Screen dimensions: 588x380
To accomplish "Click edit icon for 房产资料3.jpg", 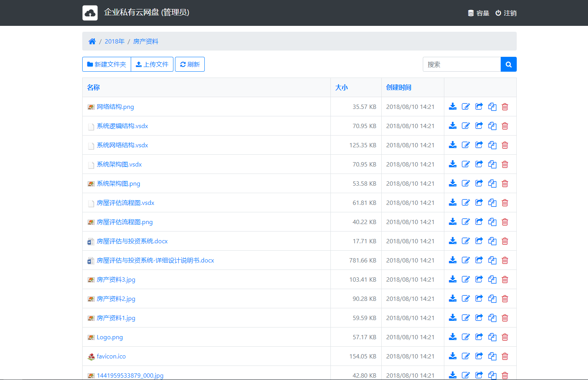I will click(x=465, y=279).
